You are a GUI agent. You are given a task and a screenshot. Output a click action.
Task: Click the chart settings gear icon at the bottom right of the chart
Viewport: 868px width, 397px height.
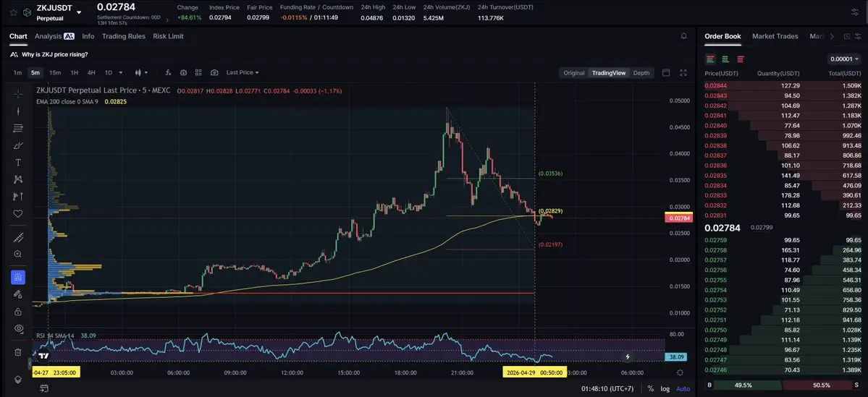click(680, 372)
